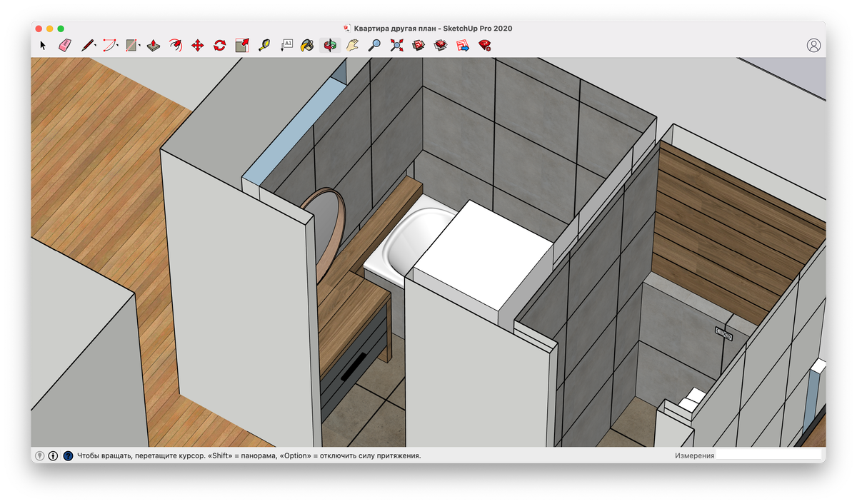857x504 pixels.
Task: Click the geolocation status icon
Action: 40,455
